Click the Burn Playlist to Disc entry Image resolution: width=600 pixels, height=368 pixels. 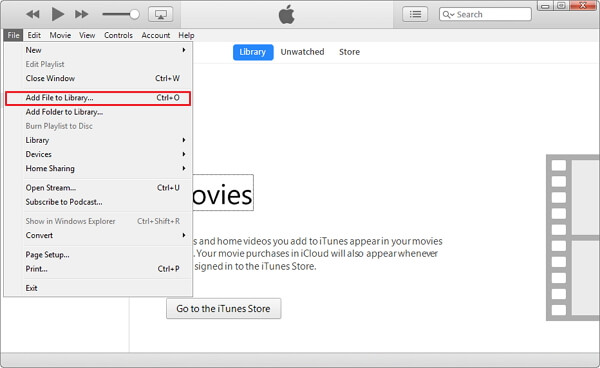click(98, 126)
